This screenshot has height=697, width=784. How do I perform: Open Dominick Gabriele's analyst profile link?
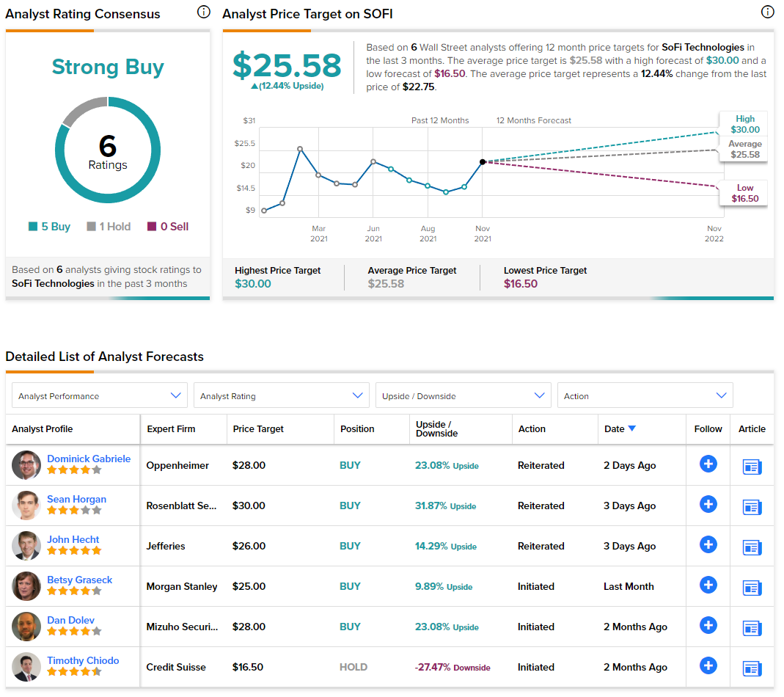coord(89,459)
